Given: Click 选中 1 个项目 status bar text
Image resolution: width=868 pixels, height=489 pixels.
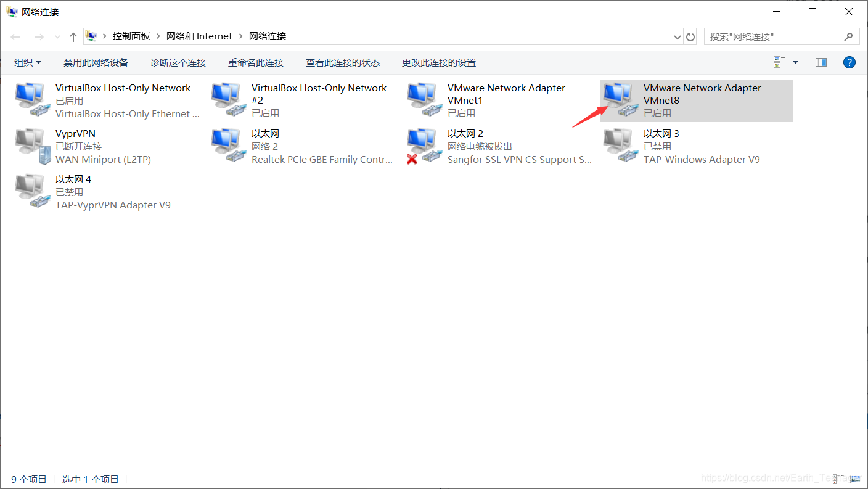Looking at the screenshot, I should coord(90,479).
